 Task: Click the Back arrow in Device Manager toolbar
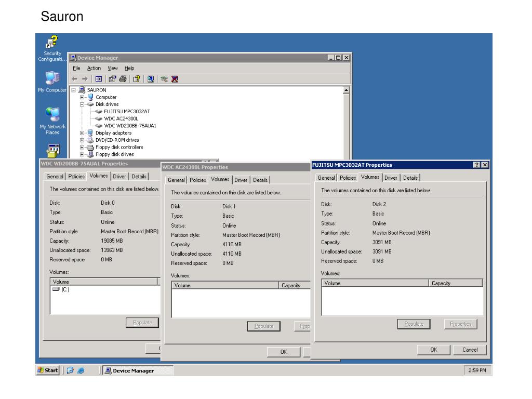tap(75, 79)
